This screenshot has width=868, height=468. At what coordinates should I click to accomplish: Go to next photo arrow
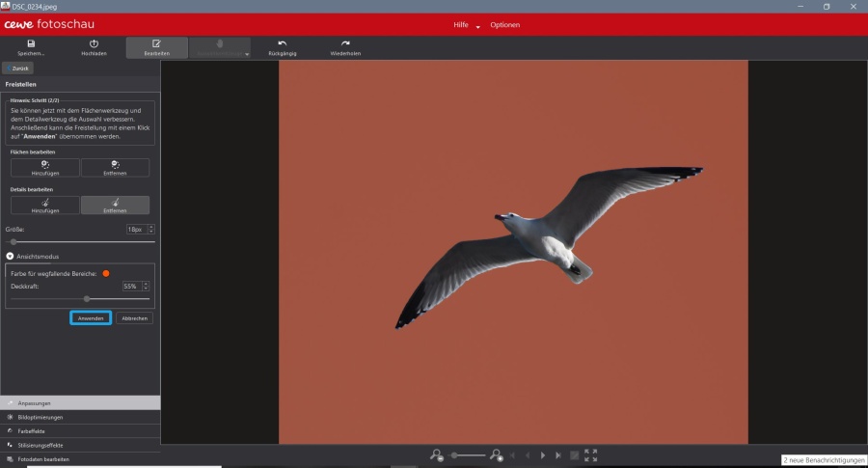coord(543,454)
